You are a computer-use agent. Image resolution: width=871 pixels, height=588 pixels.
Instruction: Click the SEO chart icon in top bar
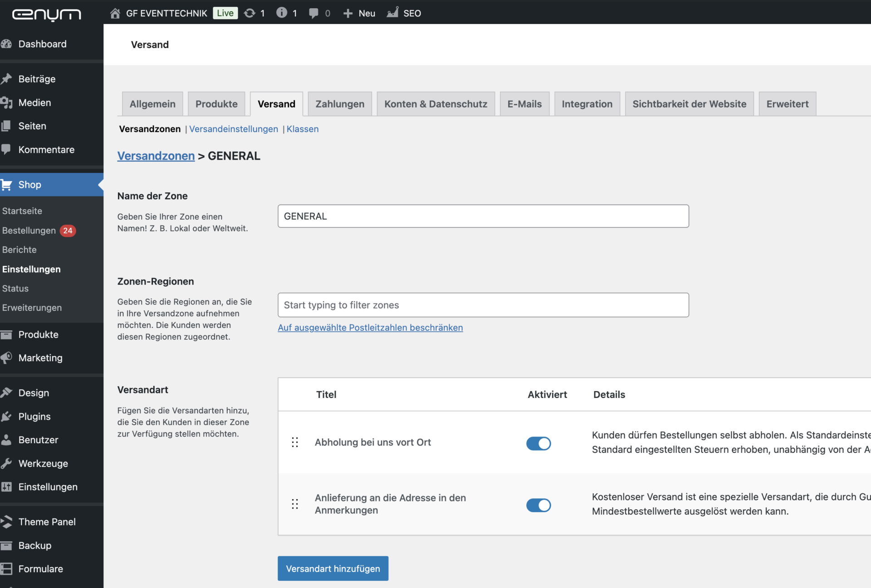(x=392, y=13)
